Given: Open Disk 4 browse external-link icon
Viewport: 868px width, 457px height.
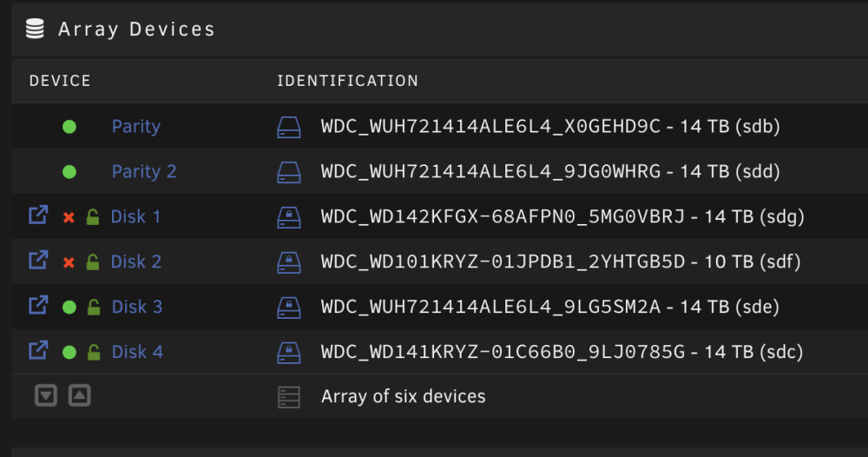Looking at the screenshot, I should pyautogui.click(x=38, y=350).
